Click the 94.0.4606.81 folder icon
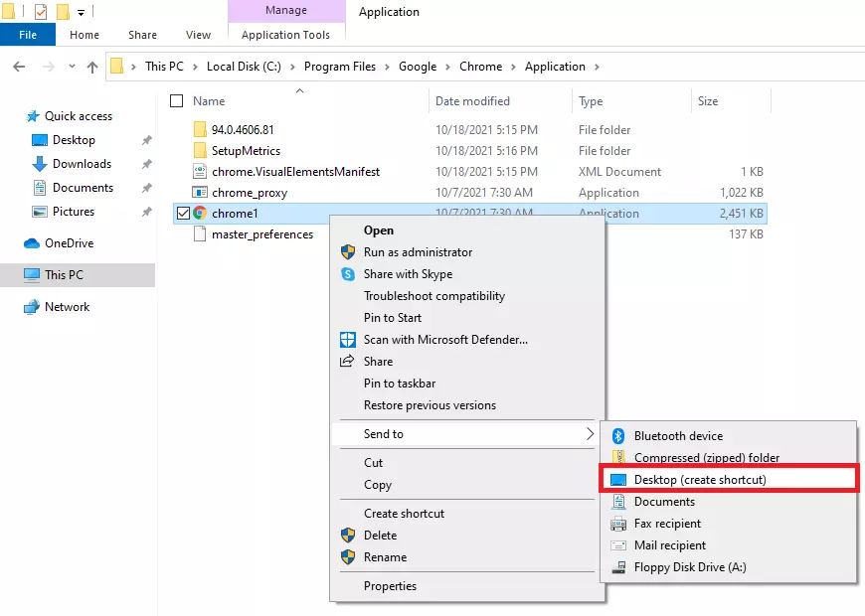865x616 pixels. (x=200, y=129)
